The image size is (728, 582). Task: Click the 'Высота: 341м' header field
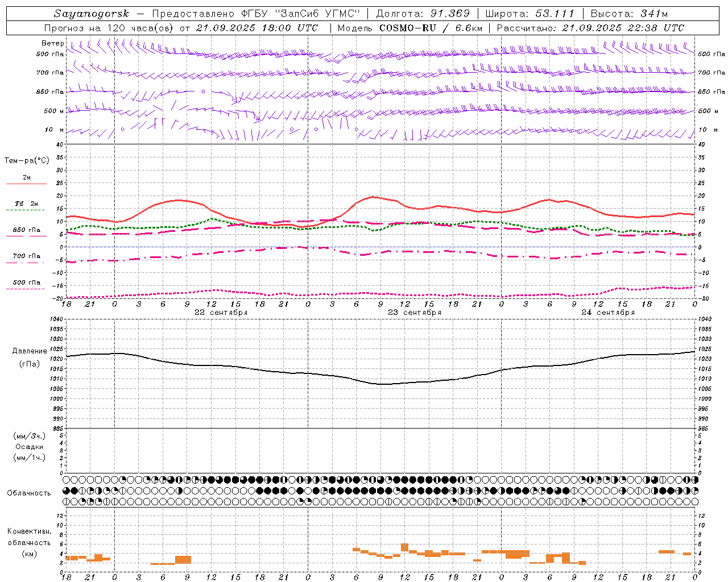click(629, 14)
